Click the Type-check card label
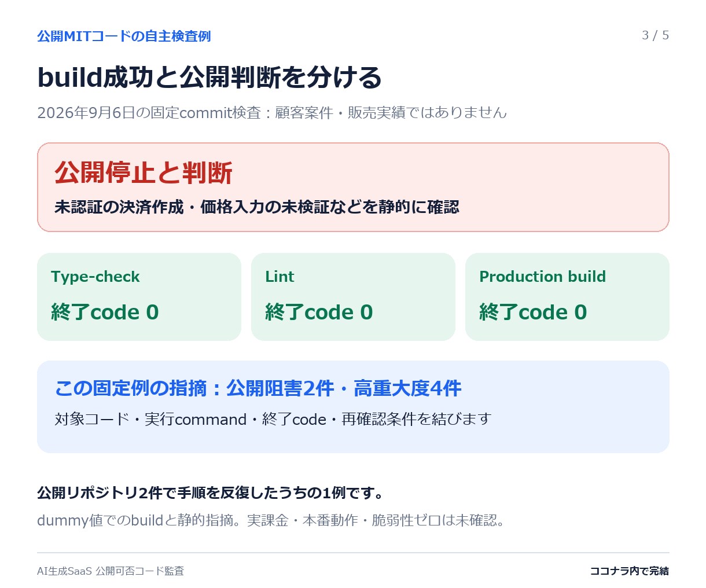The height and width of the screenshot is (588, 706). tap(95, 277)
